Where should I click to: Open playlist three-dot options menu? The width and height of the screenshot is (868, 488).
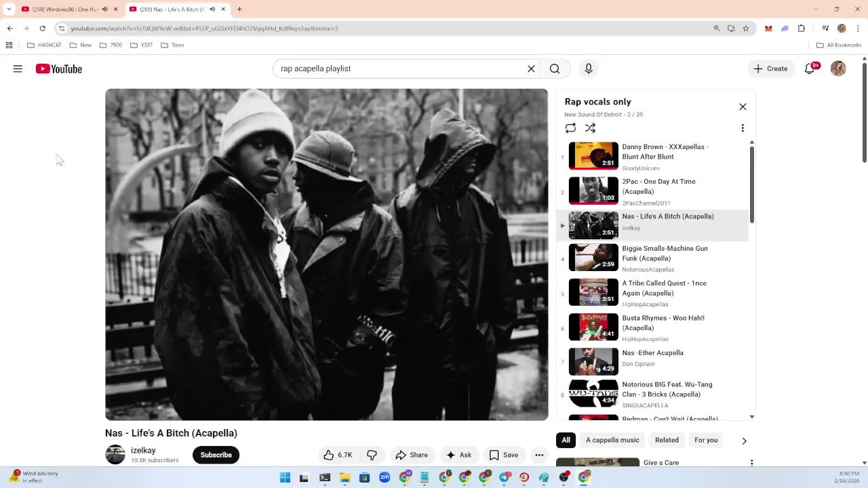pos(743,128)
